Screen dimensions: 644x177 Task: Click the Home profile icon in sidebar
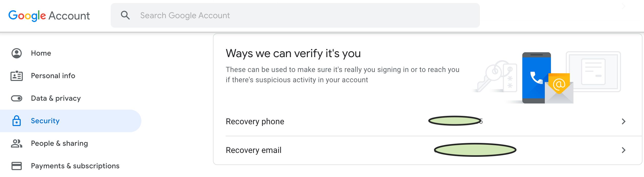point(16,53)
